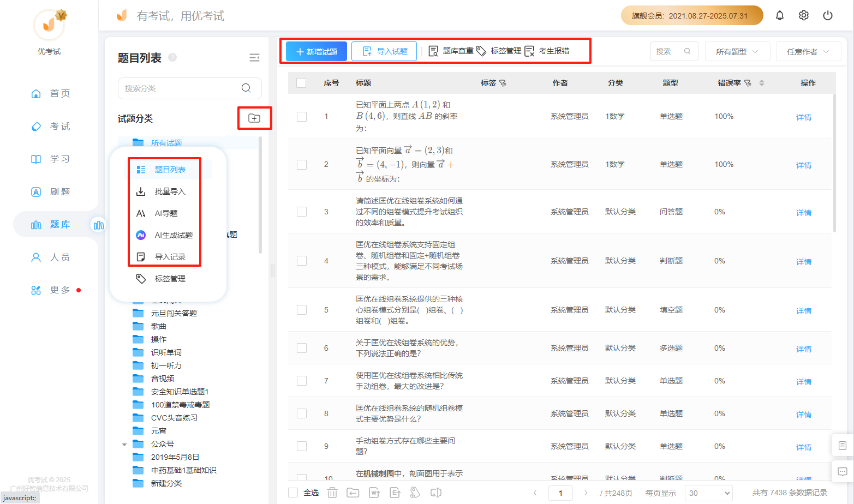Click the 新增试题 button
This screenshot has height=504, width=854.
point(316,51)
